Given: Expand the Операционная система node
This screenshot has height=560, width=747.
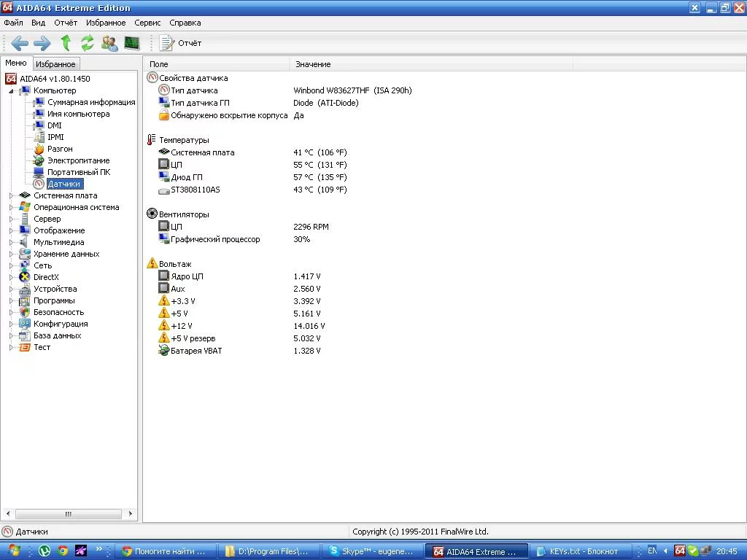Looking at the screenshot, I should pyautogui.click(x=11, y=207).
